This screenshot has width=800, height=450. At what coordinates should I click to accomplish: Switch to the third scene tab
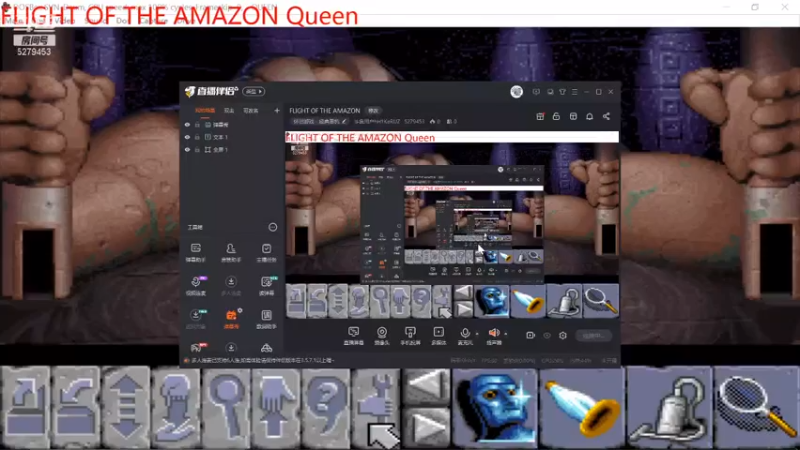[251, 110]
